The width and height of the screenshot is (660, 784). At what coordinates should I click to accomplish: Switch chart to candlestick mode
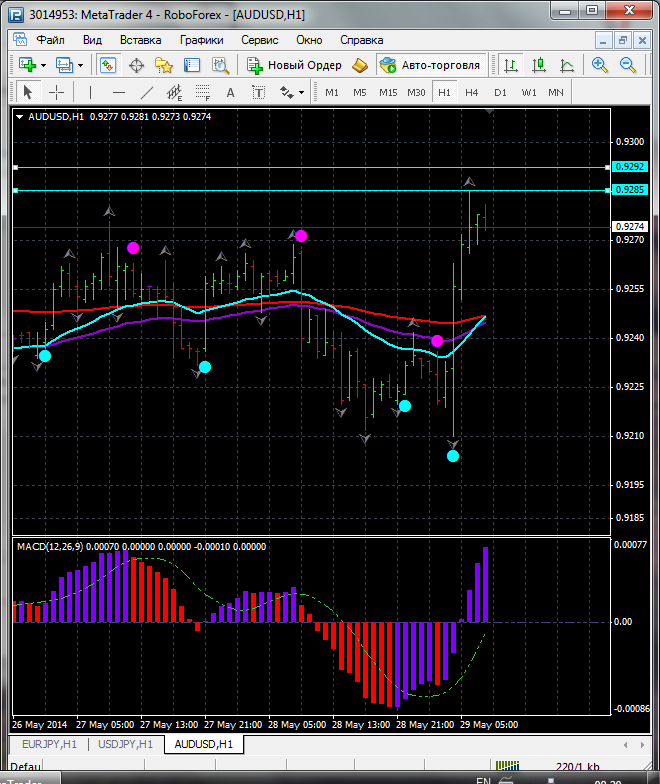pyautogui.click(x=539, y=65)
